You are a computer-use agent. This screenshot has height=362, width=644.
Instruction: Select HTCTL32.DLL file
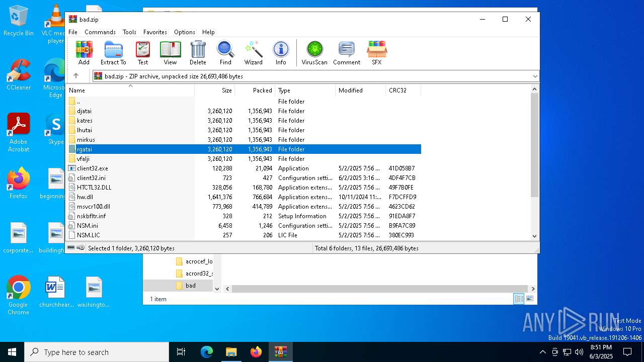coord(244,188)
